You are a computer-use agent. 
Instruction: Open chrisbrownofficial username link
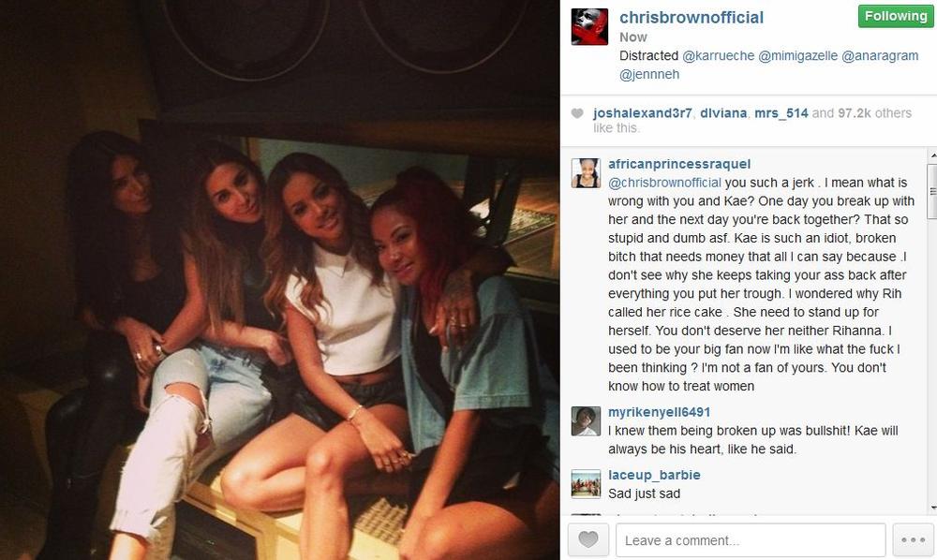tap(692, 18)
